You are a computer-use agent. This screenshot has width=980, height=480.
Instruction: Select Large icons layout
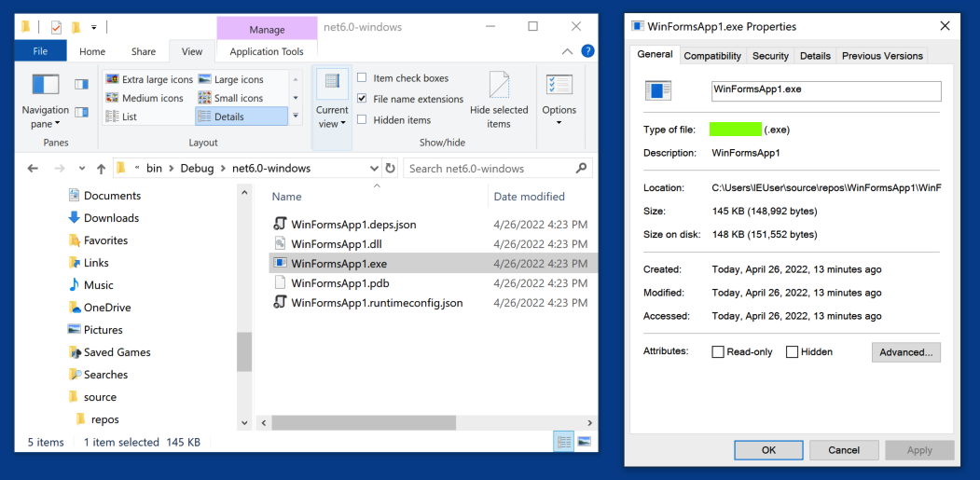230,79
